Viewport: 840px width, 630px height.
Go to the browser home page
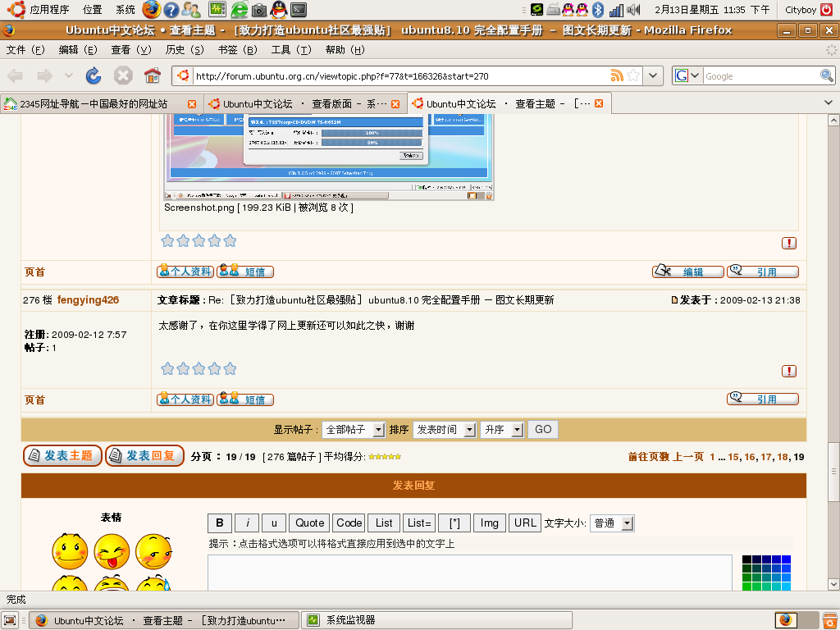(x=153, y=75)
